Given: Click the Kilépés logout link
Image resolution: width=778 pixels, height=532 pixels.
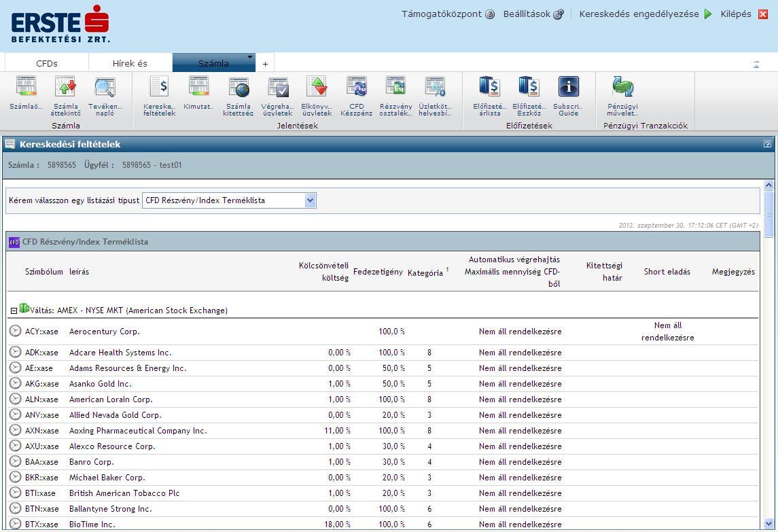Looking at the screenshot, I should 736,14.
